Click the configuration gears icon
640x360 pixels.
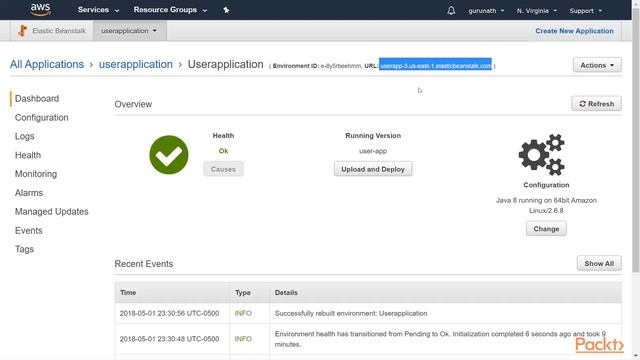click(x=542, y=155)
